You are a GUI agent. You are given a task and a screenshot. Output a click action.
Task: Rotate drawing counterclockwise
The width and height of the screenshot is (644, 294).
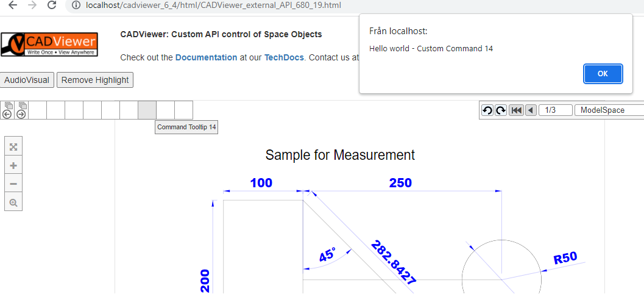tap(487, 110)
